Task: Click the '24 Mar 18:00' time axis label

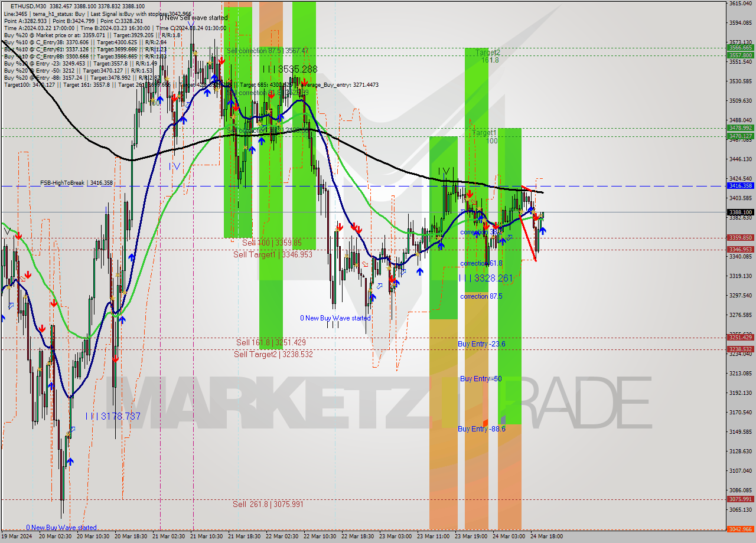Action: click(x=546, y=537)
